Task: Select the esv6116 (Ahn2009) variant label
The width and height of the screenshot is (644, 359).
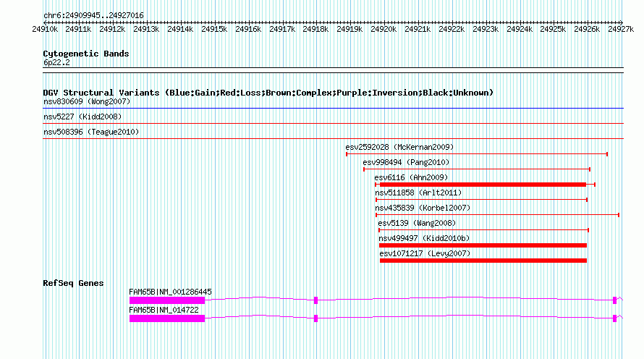Action: 411,177
